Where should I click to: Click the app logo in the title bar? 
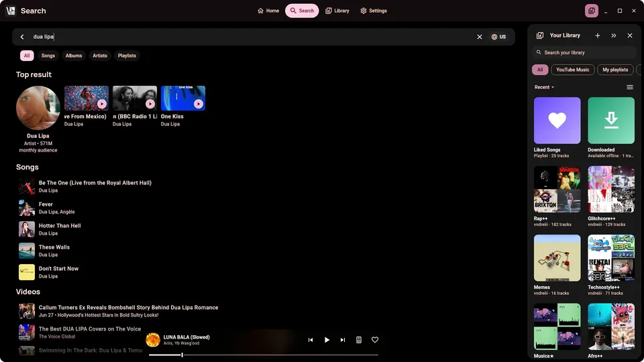[11, 11]
